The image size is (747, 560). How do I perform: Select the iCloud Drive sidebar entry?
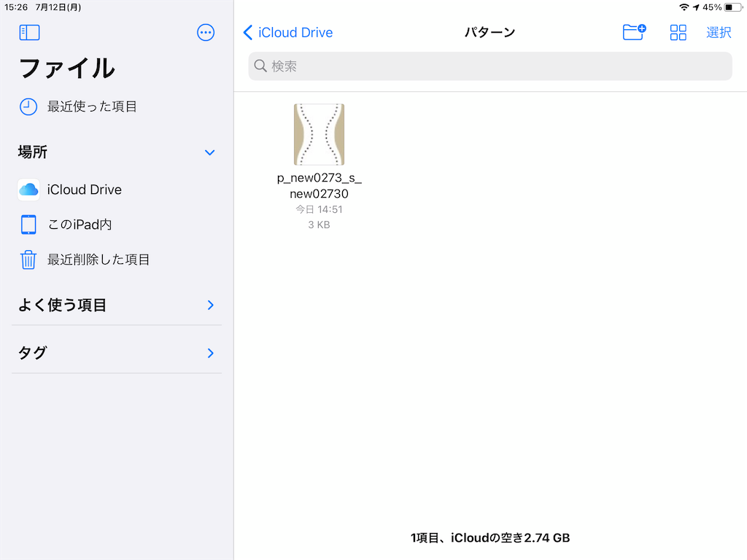coord(80,190)
